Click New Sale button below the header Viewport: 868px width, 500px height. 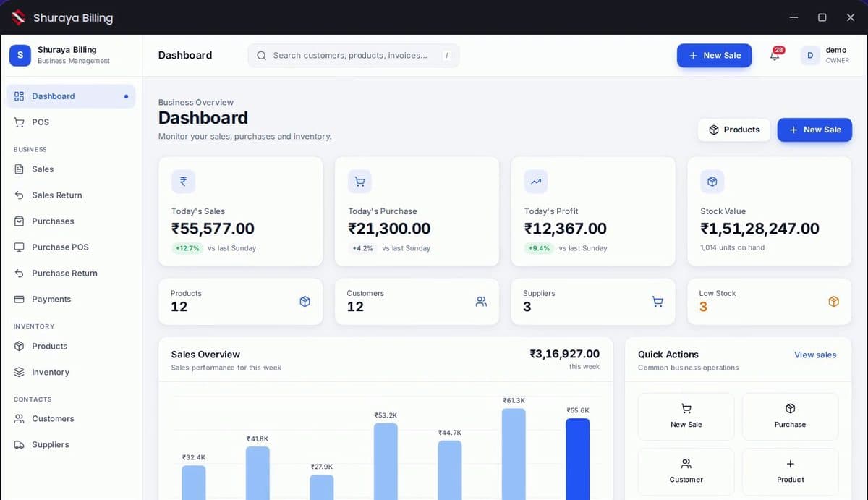(x=814, y=130)
